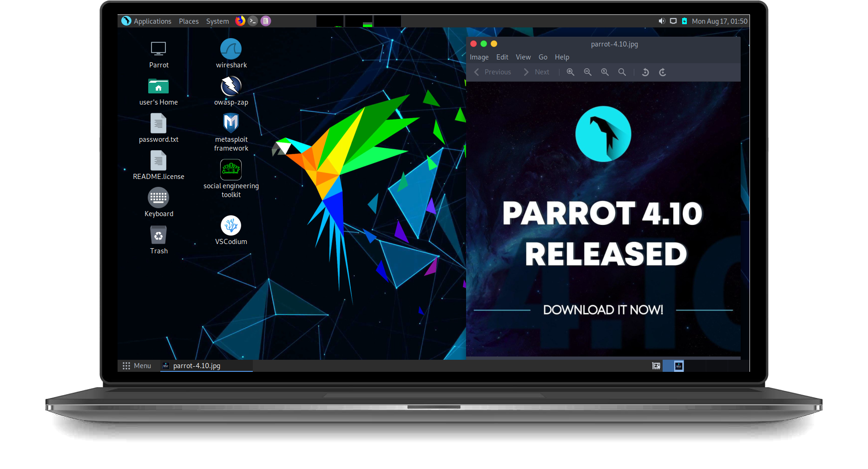Open terminal from the top panel launcher
The image size is (868, 469).
253,21
